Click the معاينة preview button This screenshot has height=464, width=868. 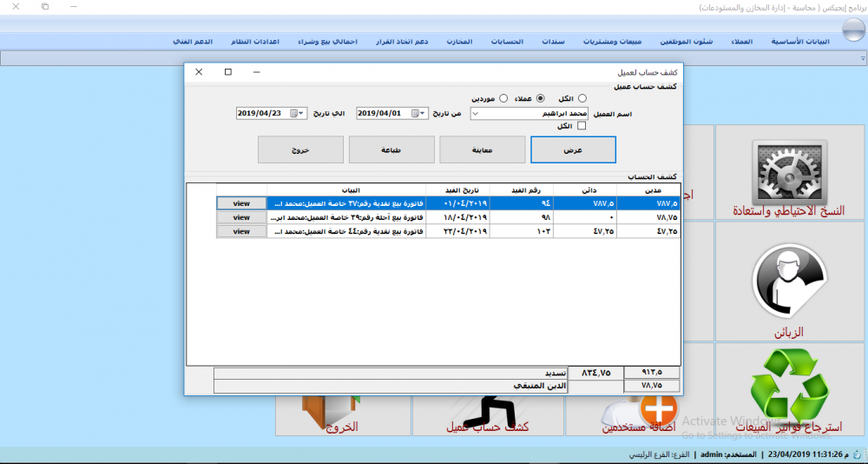pyautogui.click(x=482, y=149)
